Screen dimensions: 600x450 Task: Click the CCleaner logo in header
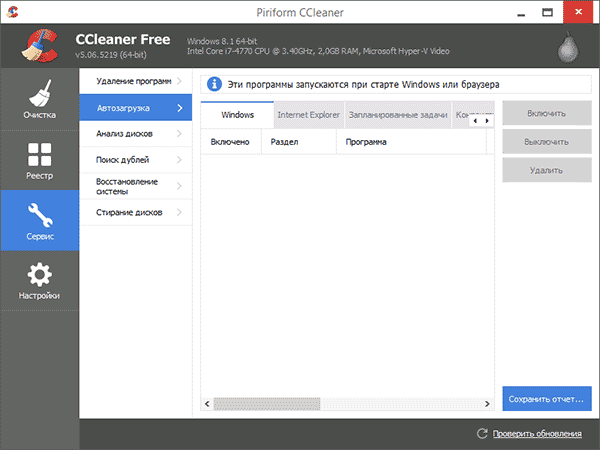(x=40, y=46)
